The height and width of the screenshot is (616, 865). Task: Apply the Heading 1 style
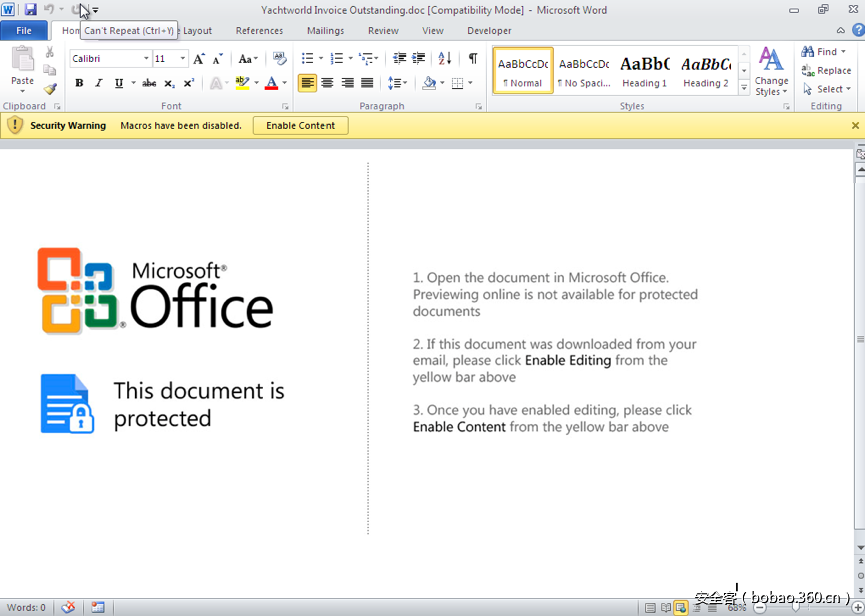(x=645, y=71)
